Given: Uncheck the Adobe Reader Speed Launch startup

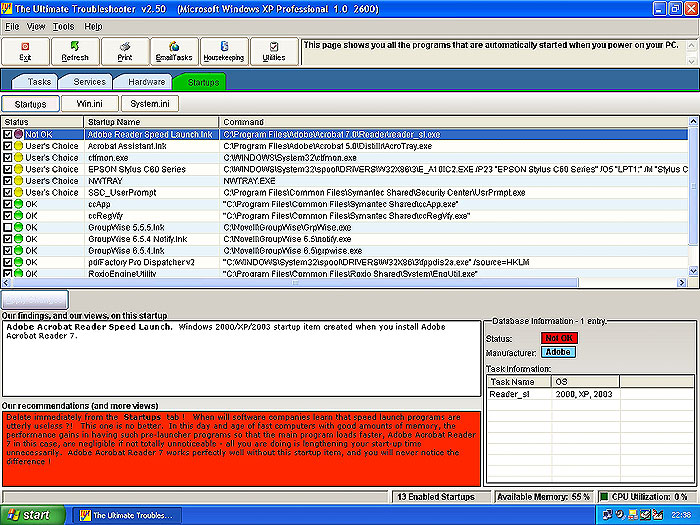Looking at the screenshot, I should pos(8,134).
